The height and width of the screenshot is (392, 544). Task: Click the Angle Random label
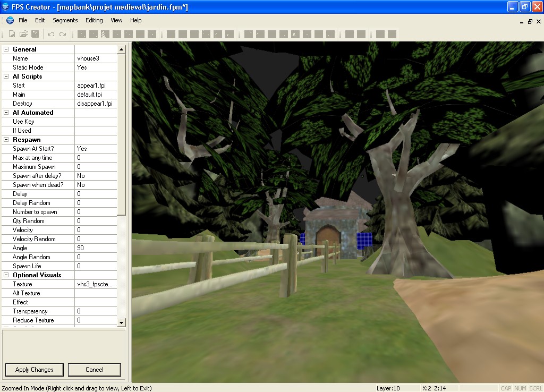[31, 257]
